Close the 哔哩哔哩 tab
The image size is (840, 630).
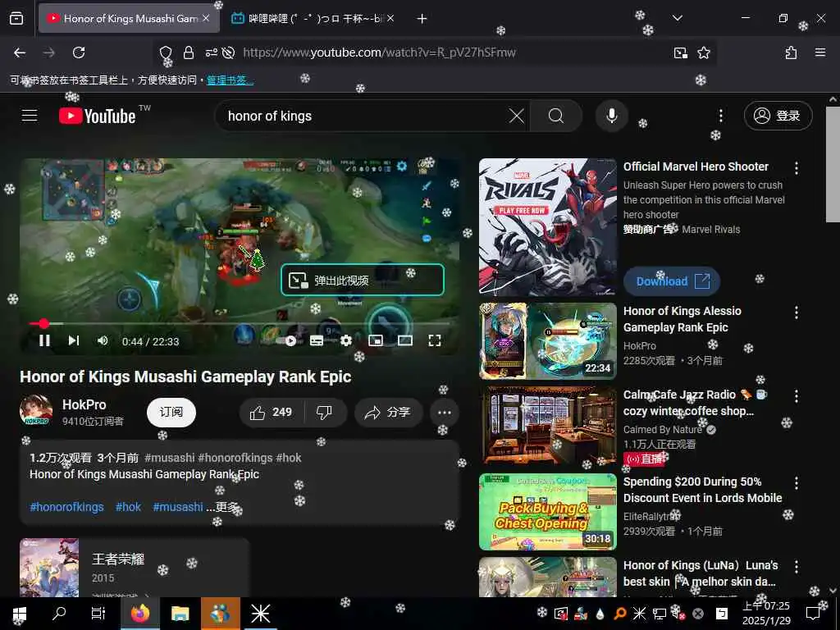coord(390,18)
